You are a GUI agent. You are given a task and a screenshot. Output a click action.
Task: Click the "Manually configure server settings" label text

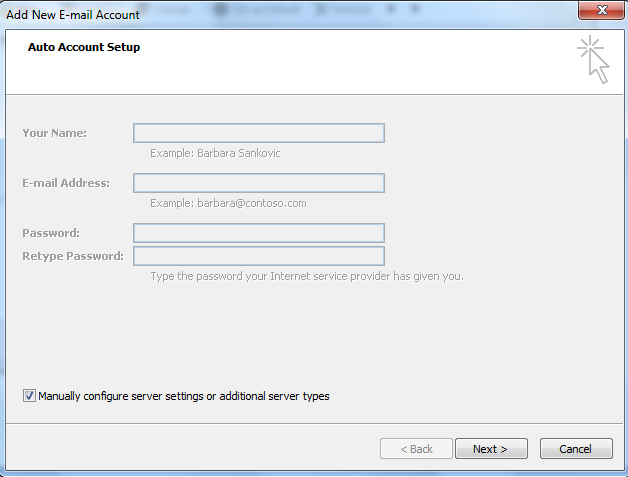click(183, 396)
